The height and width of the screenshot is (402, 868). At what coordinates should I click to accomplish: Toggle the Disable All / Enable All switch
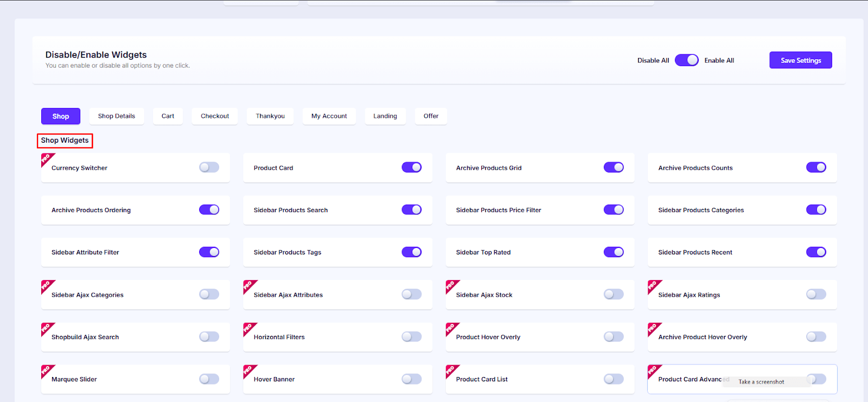[687, 60]
